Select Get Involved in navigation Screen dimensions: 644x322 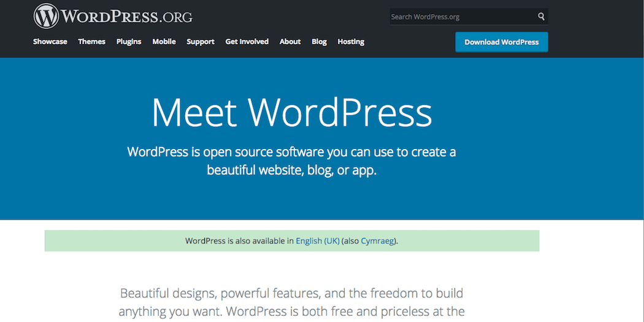pyautogui.click(x=247, y=42)
